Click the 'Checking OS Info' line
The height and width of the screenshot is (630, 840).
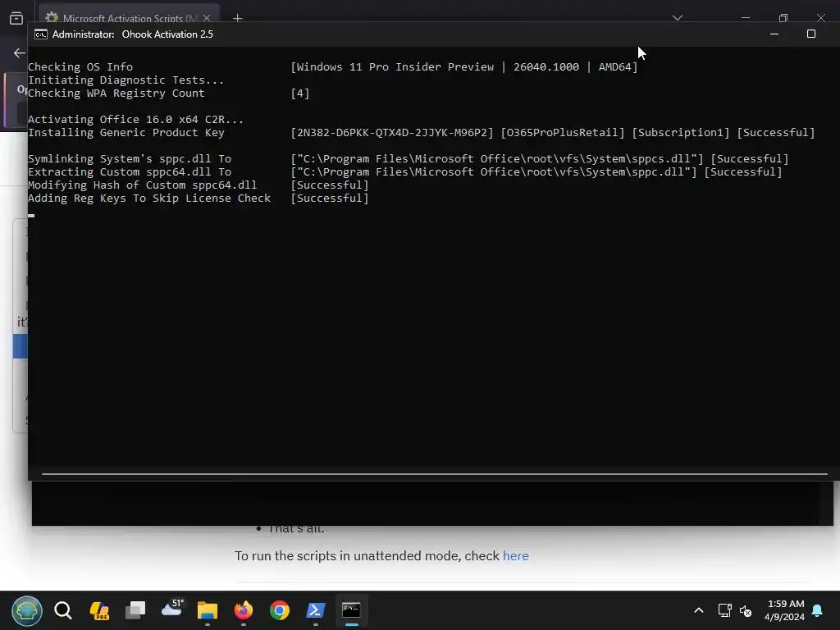[80, 67]
